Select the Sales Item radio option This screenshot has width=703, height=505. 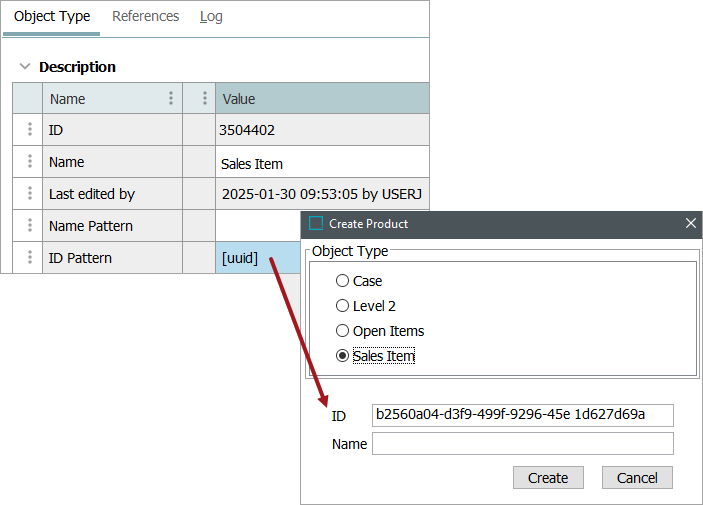343,356
